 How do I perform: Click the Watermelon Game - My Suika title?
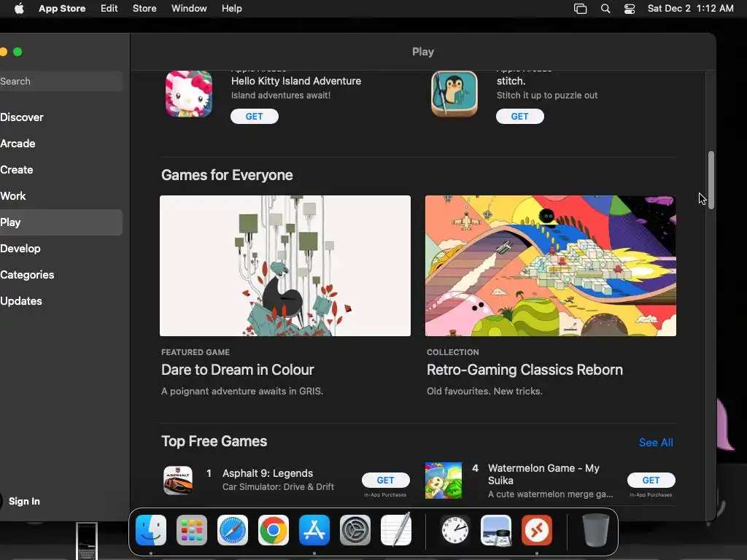pos(543,474)
